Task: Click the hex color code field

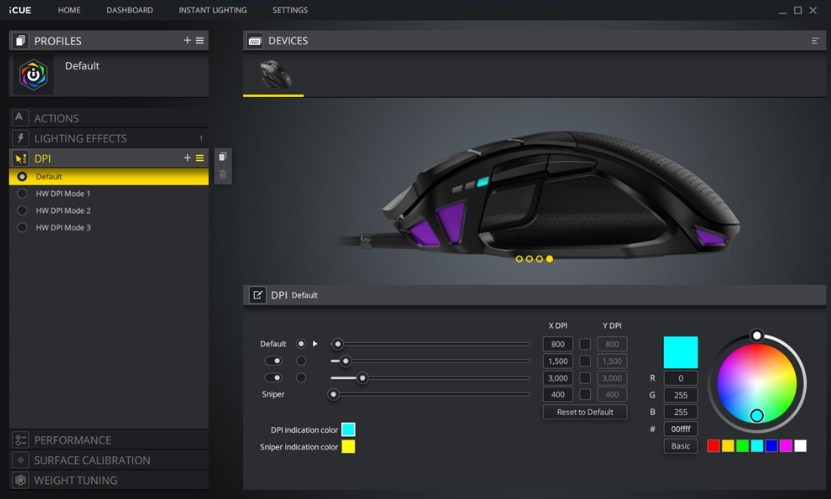Action: coord(680,429)
